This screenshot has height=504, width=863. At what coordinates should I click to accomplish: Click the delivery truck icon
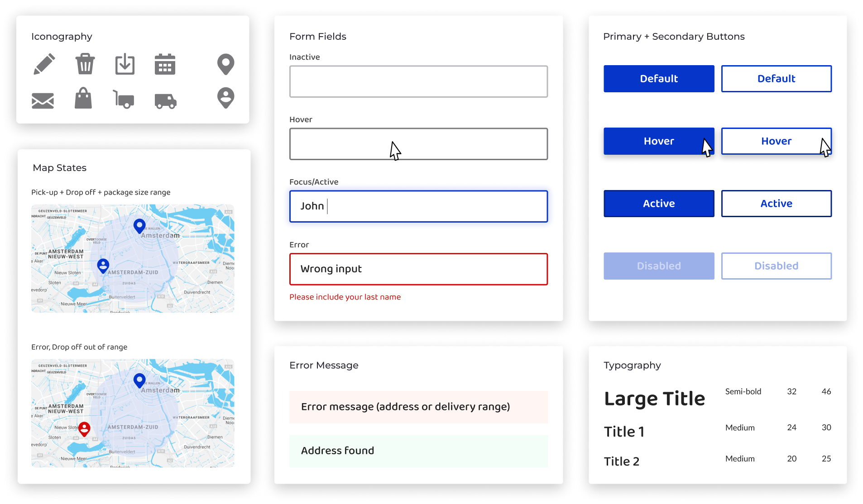pos(165,101)
